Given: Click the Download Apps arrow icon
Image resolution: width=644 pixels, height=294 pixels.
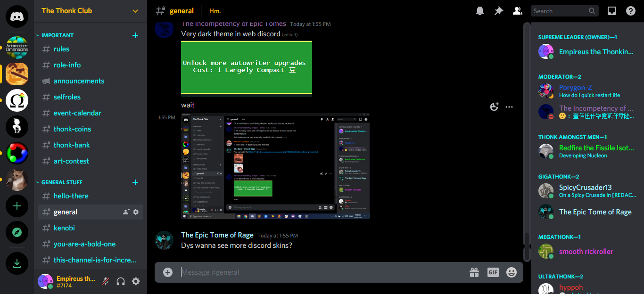Looking at the screenshot, I should point(17,263).
